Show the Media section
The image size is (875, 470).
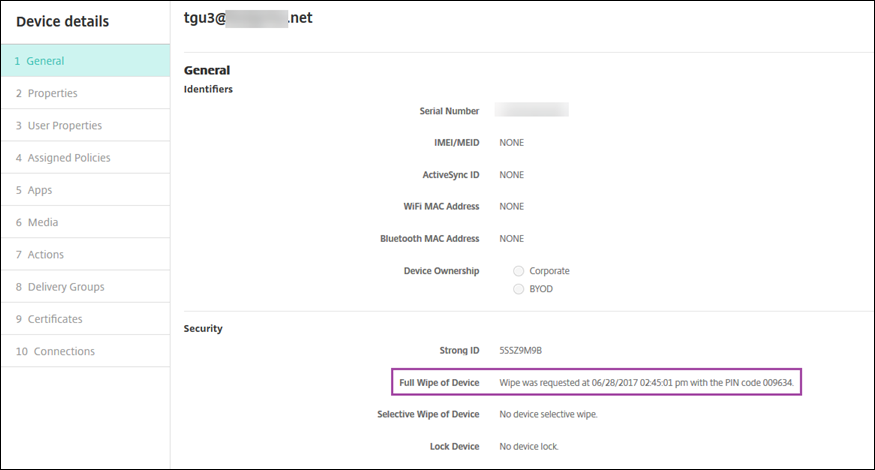[x=43, y=222]
